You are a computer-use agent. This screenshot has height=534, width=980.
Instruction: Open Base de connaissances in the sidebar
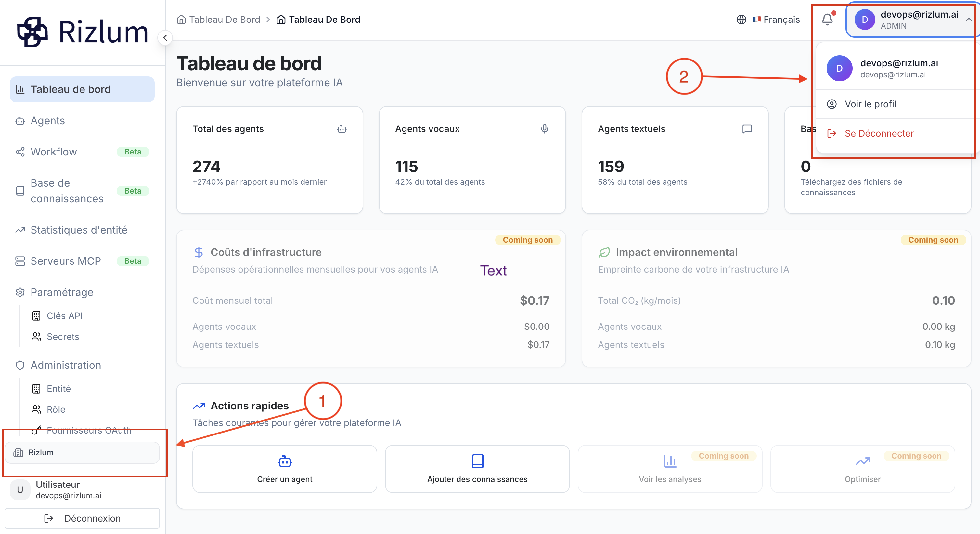click(x=82, y=191)
